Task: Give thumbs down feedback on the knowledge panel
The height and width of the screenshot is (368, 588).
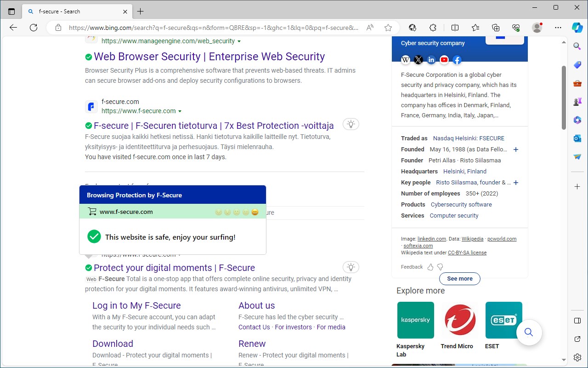Action: (440, 267)
